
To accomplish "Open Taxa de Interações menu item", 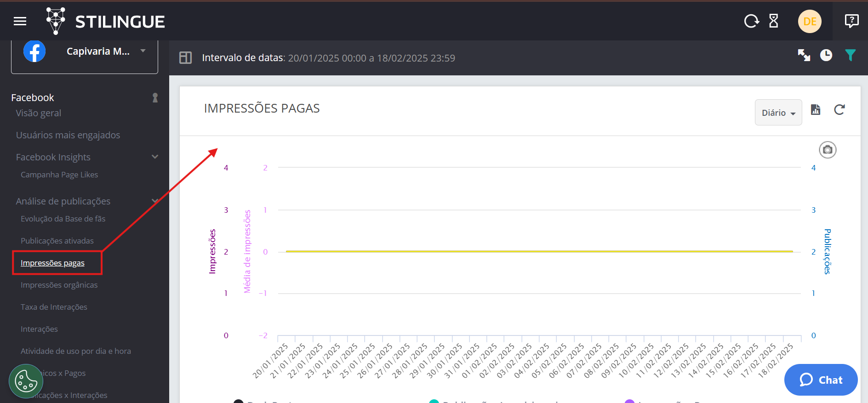I will click(x=54, y=307).
